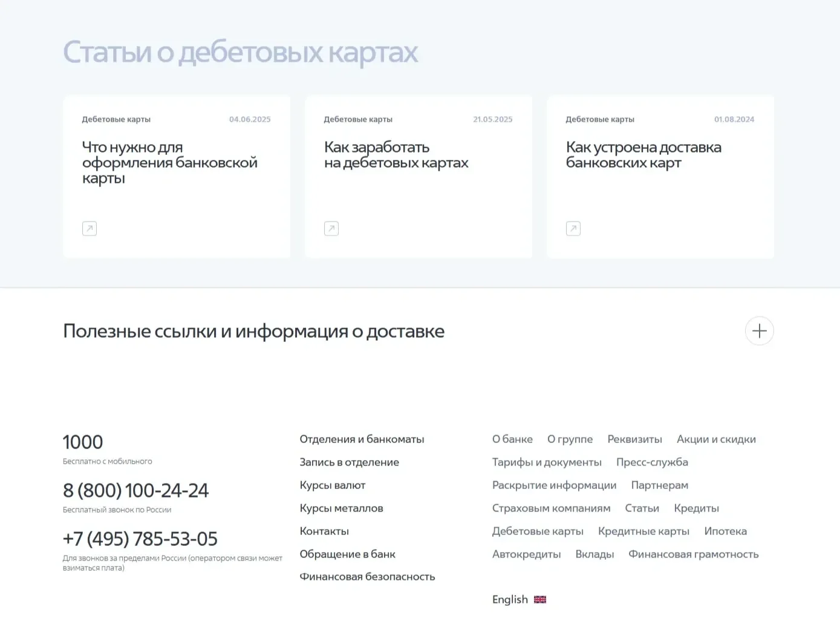
Task: Switch site language to English
Action: click(510, 600)
